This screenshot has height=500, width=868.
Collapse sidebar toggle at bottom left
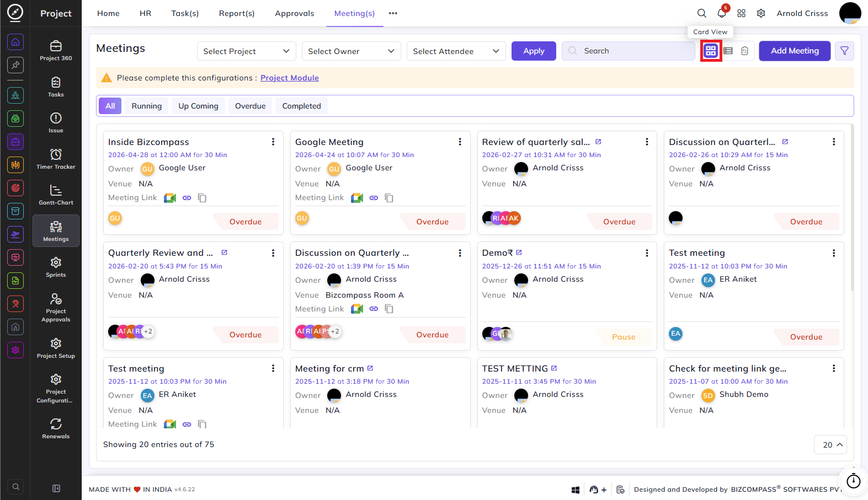pyautogui.click(x=56, y=488)
